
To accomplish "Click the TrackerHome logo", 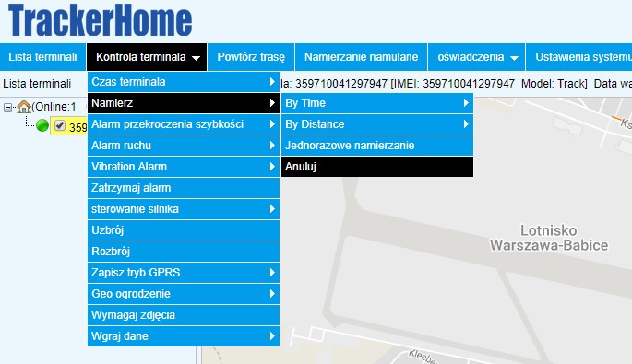I will click(x=100, y=20).
